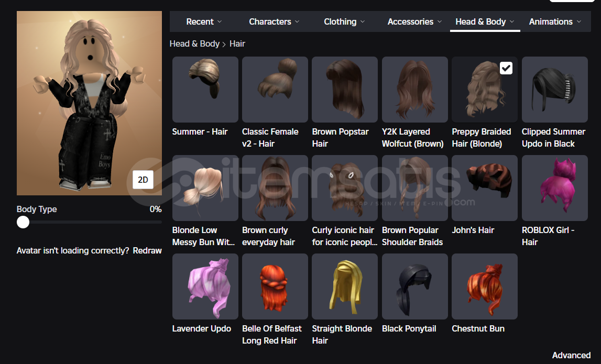The image size is (601, 364).
Task: Equip the Classic Female v2 hair image
Action: click(275, 89)
